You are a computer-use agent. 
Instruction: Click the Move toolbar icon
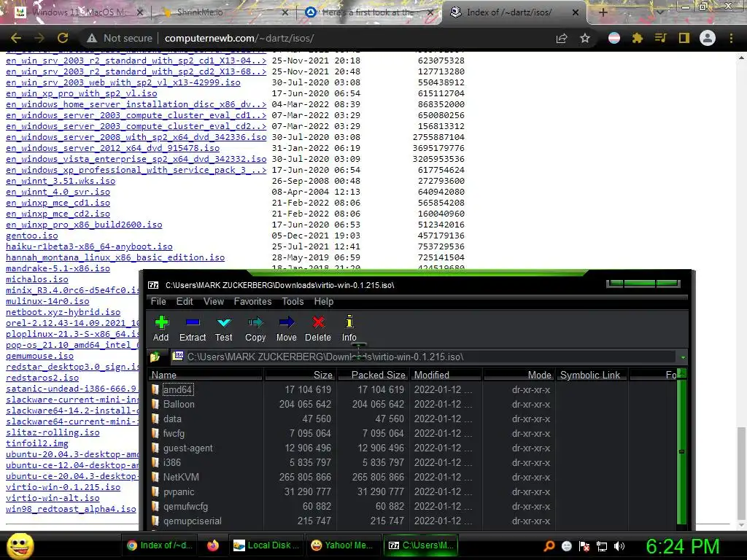pyautogui.click(x=286, y=329)
